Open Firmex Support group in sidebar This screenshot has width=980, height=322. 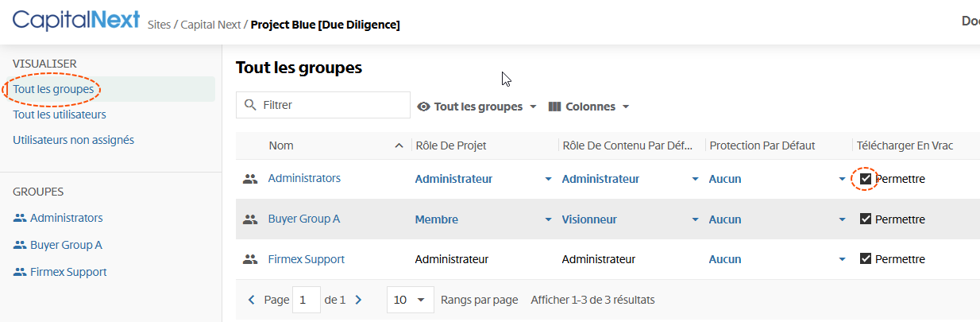(68, 272)
